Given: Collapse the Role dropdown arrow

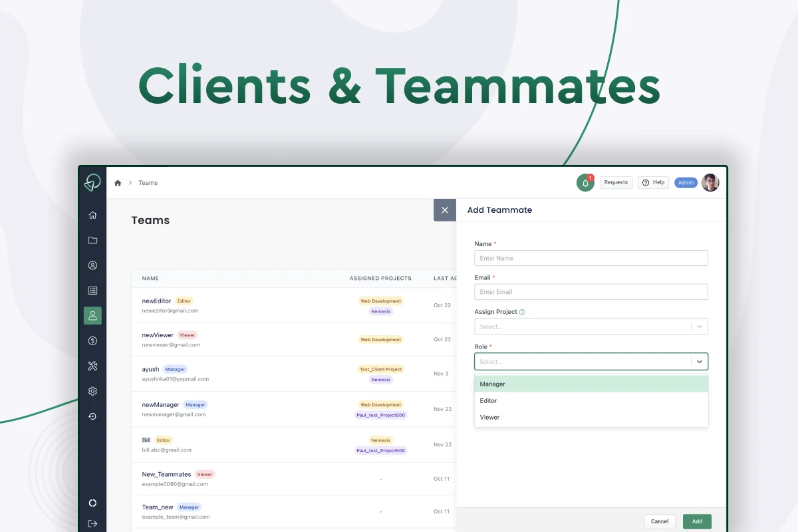Looking at the screenshot, I should click(700, 362).
